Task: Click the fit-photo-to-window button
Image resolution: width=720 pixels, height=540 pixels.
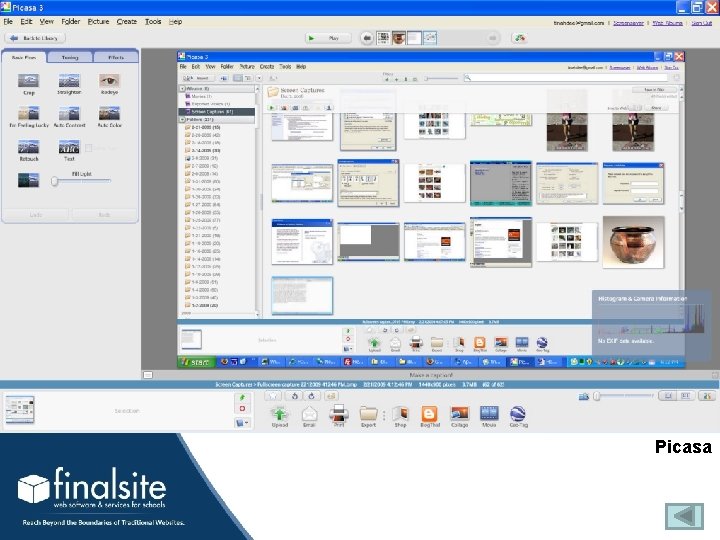Action: coord(668,396)
